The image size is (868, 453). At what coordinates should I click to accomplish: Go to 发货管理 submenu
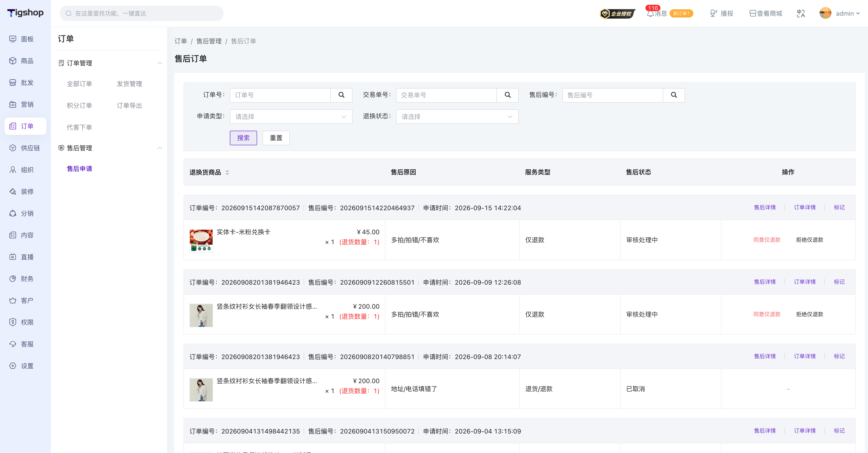pos(129,84)
